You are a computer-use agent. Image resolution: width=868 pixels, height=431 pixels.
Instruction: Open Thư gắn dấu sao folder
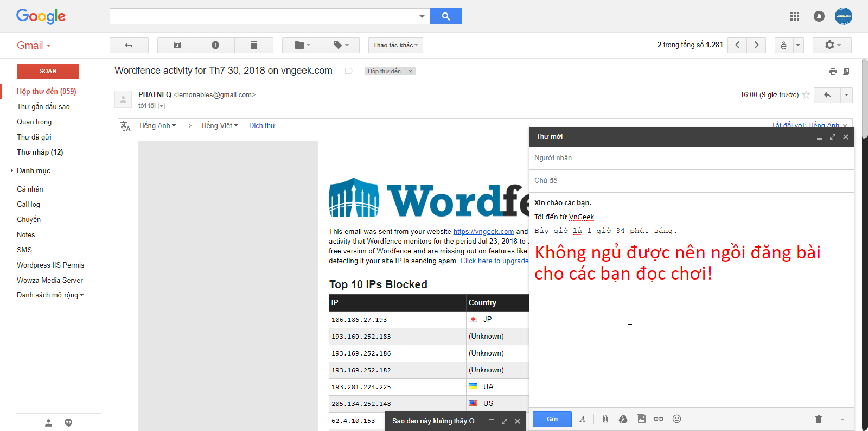43,106
